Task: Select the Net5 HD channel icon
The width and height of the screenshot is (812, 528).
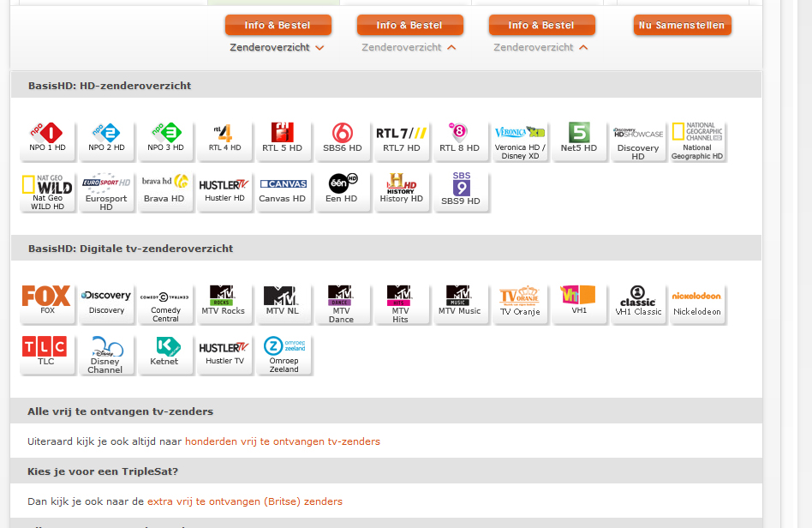Action: [578, 141]
